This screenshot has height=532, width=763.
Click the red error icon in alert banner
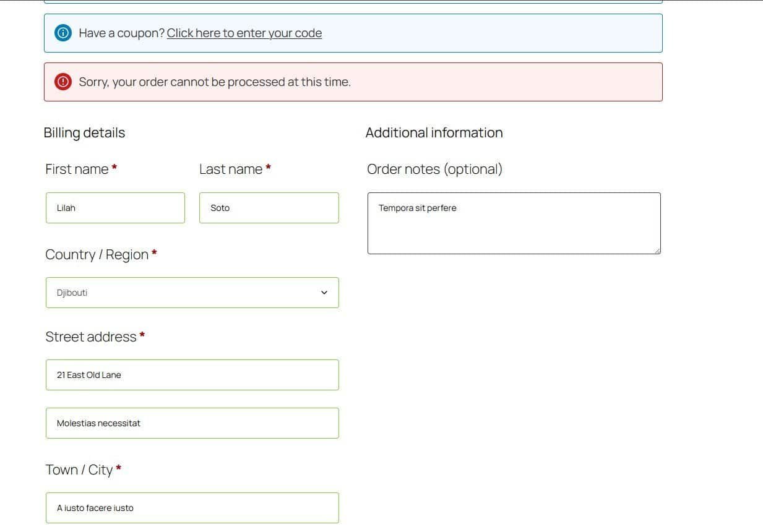(x=63, y=82)
